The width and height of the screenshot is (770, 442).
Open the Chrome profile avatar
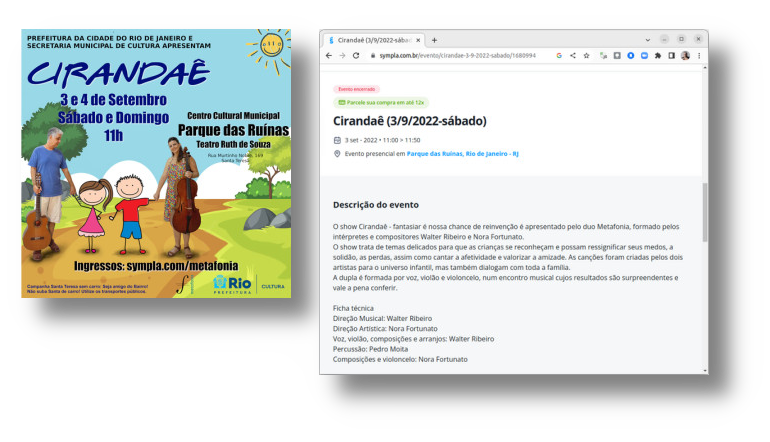(685, 56)
